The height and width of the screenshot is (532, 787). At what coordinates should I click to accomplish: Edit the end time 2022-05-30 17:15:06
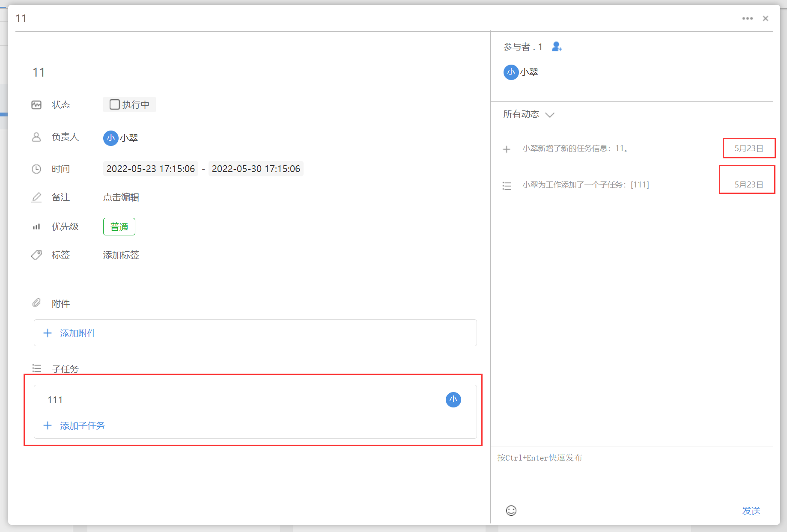(256, 169)
